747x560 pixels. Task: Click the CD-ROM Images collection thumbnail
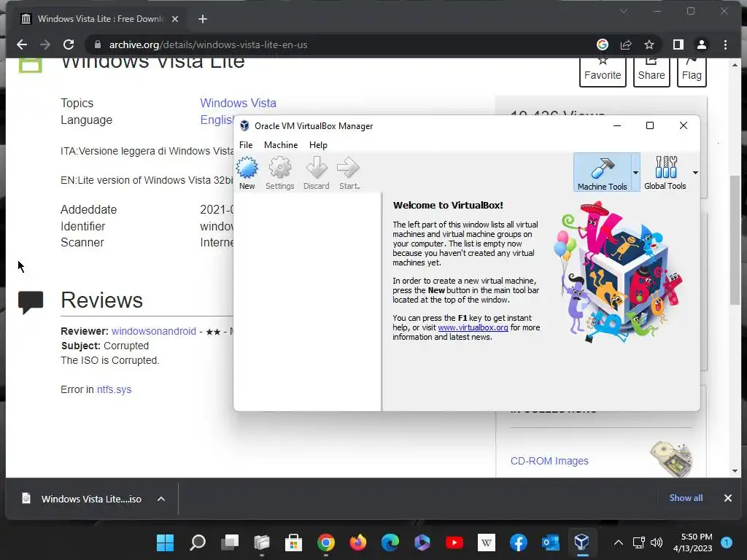671,458
